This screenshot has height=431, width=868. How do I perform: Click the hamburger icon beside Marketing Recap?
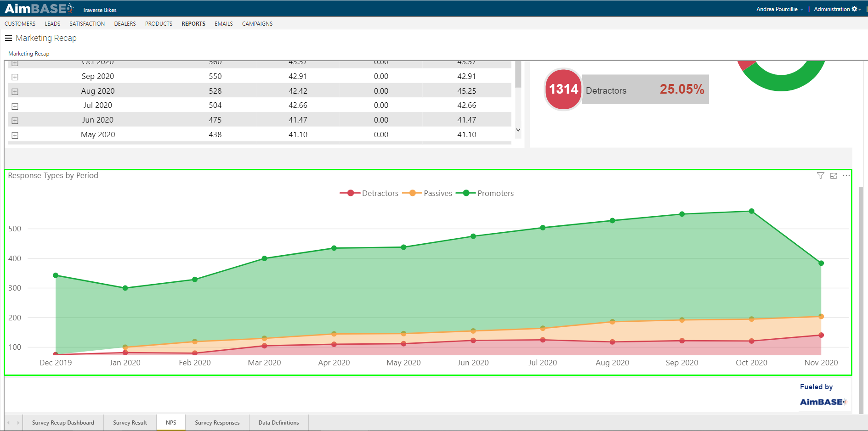8,38
